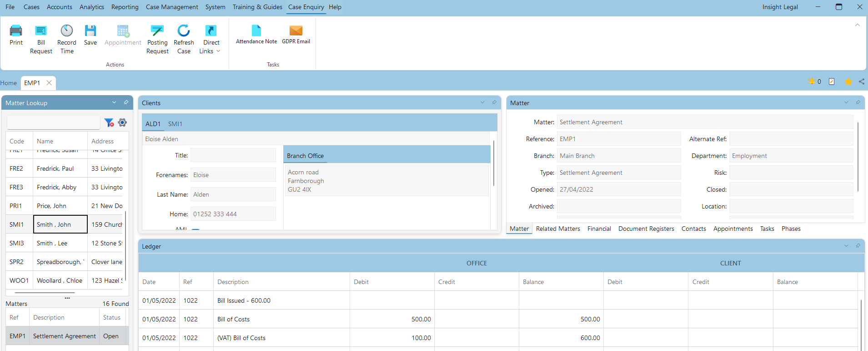Pin the Matter Lookup panel

126,102
